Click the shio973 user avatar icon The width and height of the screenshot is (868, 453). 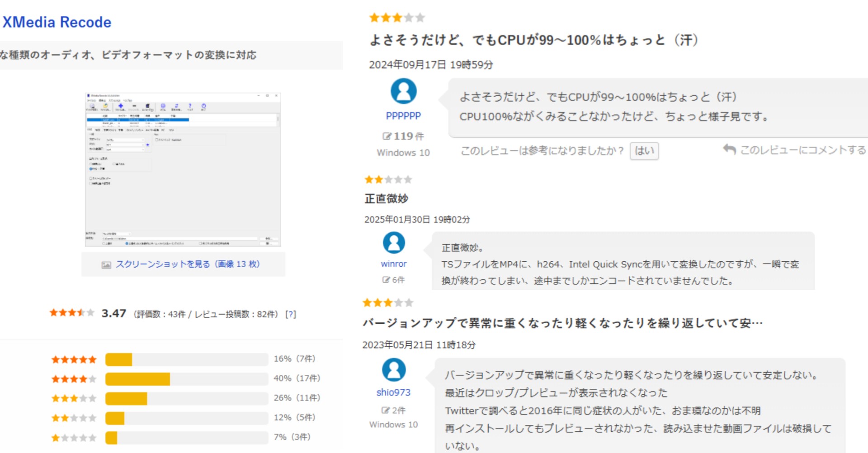394,369
